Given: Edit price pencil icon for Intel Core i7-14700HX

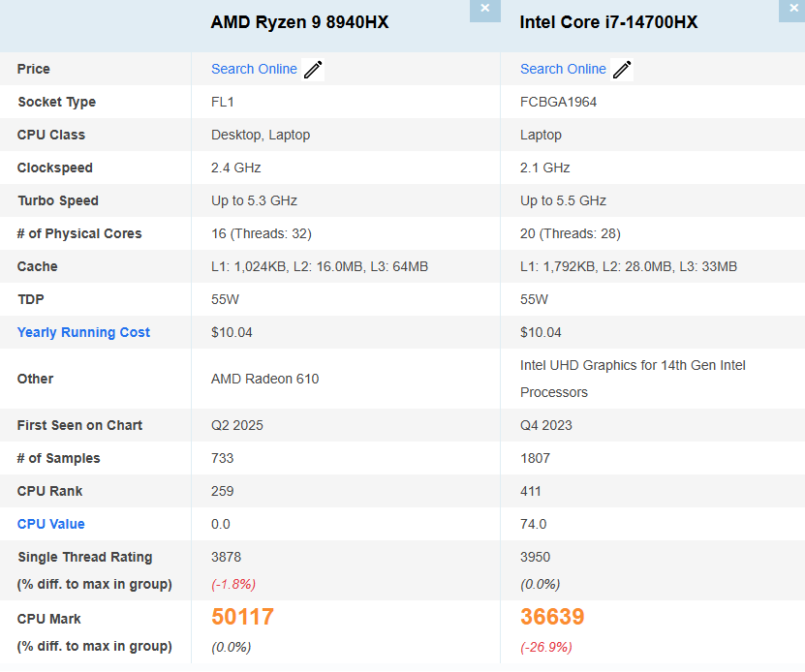Looking at the screenshot, I should (622, 70).
